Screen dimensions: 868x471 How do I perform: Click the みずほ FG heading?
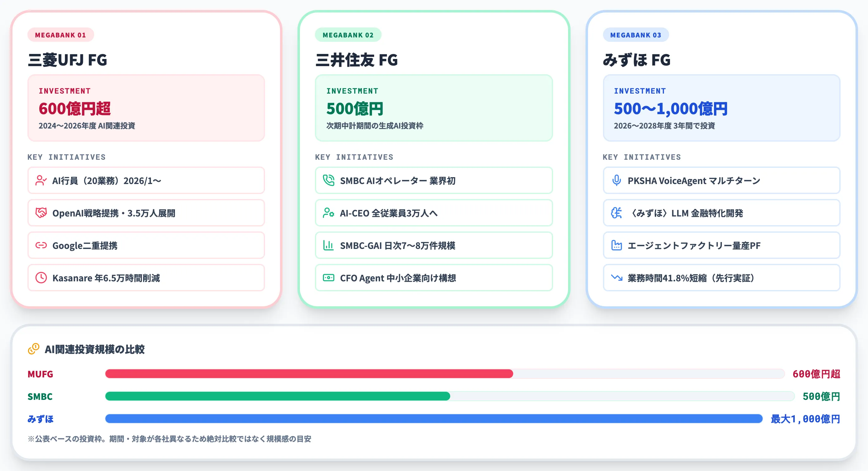tap(637, 60)
